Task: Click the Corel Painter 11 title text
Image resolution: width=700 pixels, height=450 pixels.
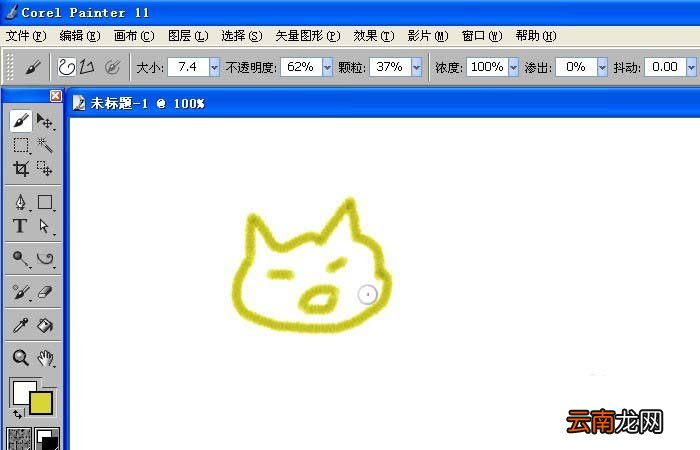Action: pos(85,13)
